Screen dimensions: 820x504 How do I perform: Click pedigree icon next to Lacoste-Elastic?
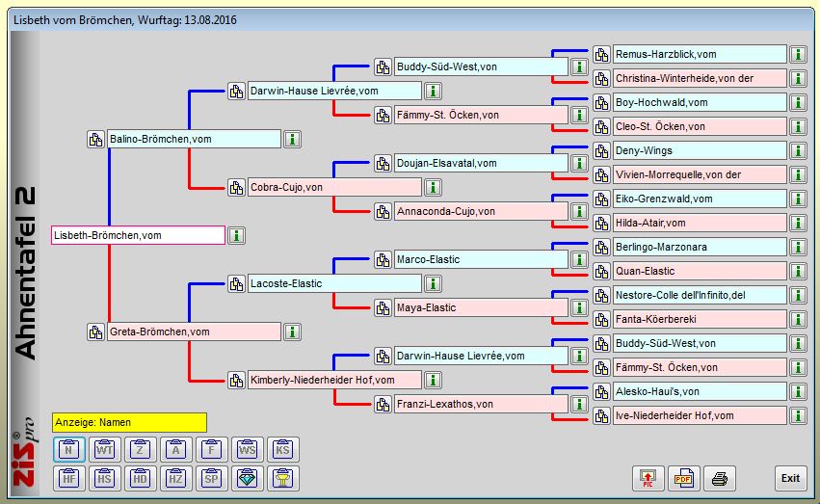236,283
